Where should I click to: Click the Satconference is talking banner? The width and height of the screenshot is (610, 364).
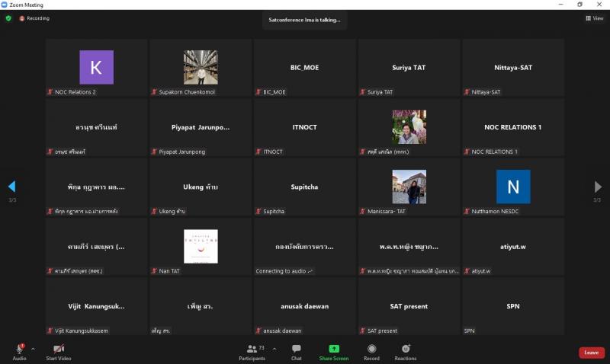[x=304, y=20]
